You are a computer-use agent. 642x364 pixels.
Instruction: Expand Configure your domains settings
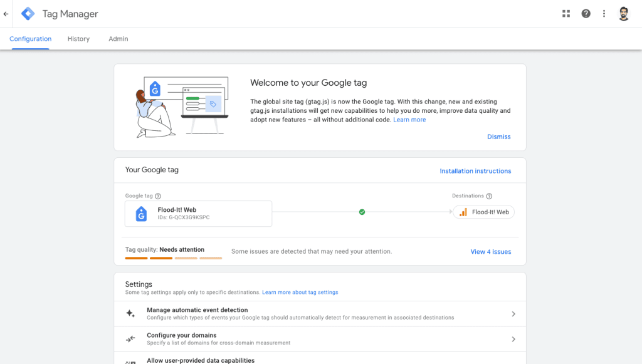click(513, 339)
